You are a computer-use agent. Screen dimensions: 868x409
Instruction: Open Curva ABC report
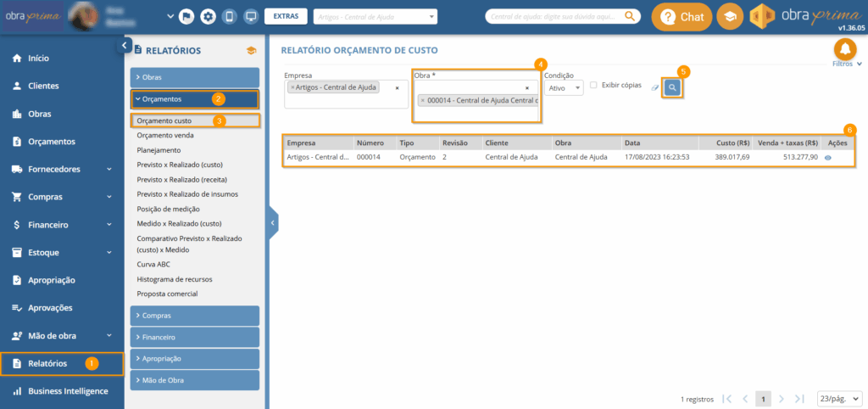[153, 265]
